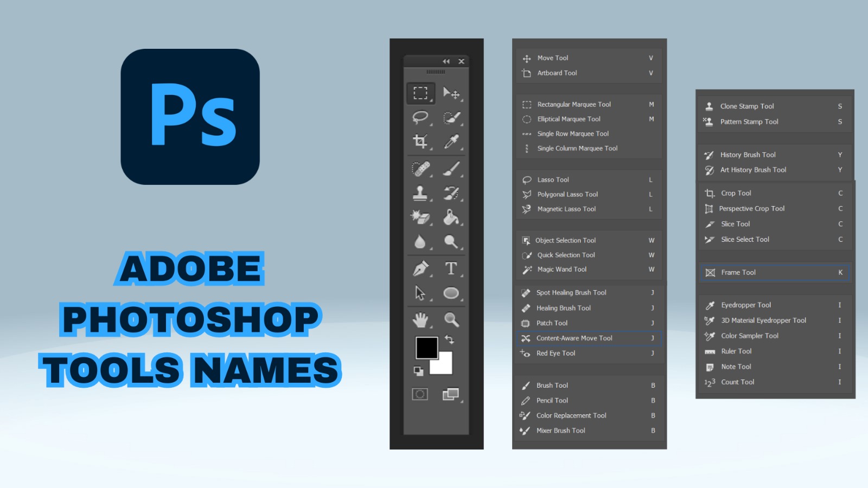868x488 pixels.
Task: Select the Rectangular Marquee tool
Action: (422, 92)
